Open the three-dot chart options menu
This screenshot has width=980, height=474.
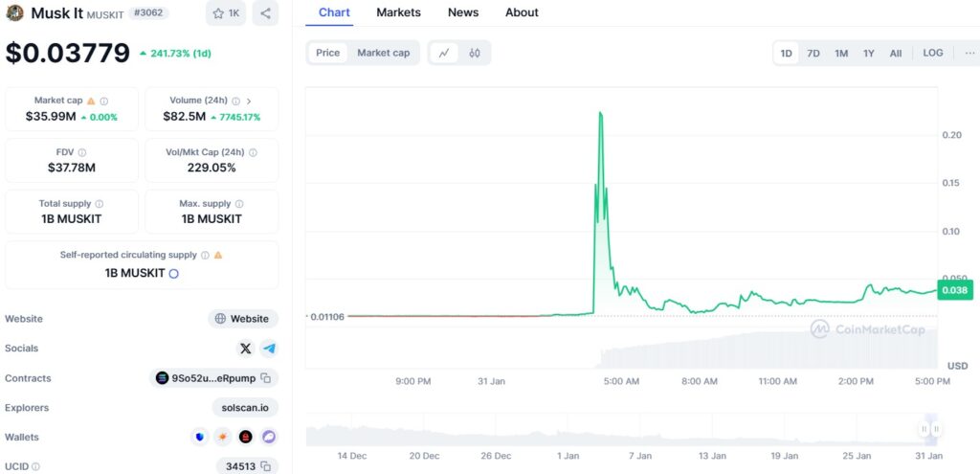coord(969,53)
